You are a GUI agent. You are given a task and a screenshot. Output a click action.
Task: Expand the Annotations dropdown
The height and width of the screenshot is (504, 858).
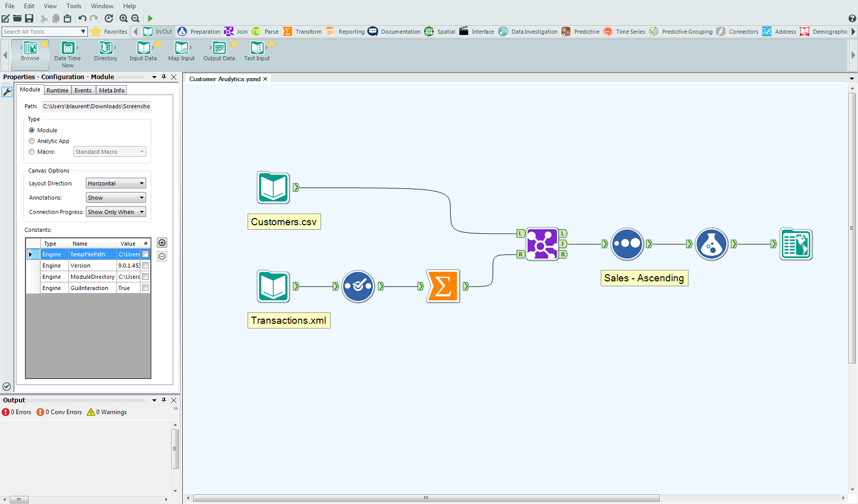click(115, 198)
